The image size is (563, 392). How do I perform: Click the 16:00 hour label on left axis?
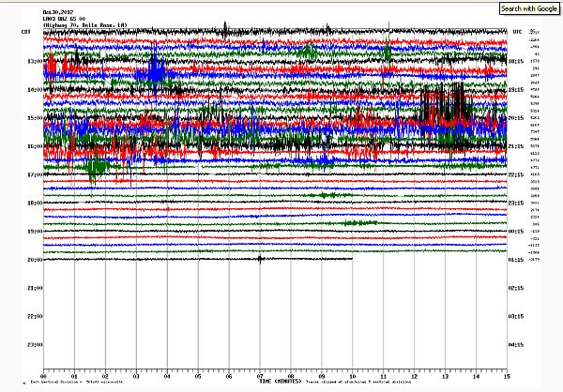click(x=32, y=146)
